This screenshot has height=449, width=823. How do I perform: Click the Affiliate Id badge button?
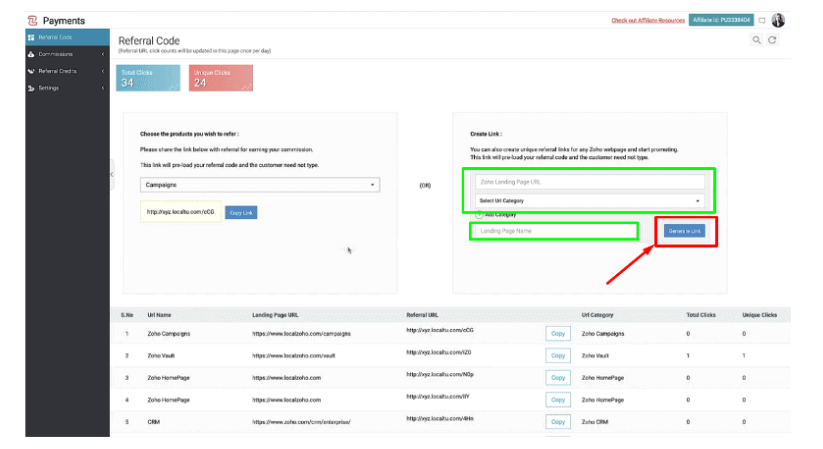721,20
